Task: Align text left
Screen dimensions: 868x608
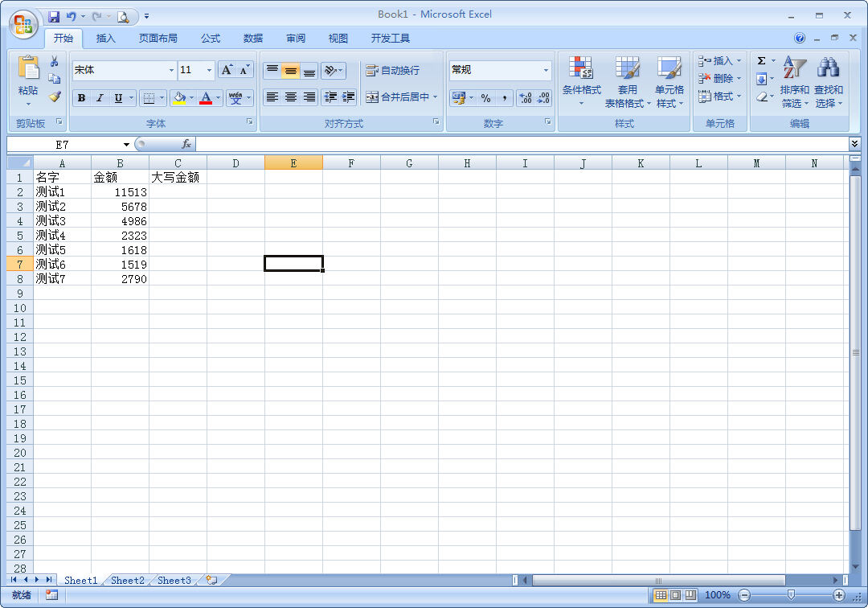Action: click(272, 97)
